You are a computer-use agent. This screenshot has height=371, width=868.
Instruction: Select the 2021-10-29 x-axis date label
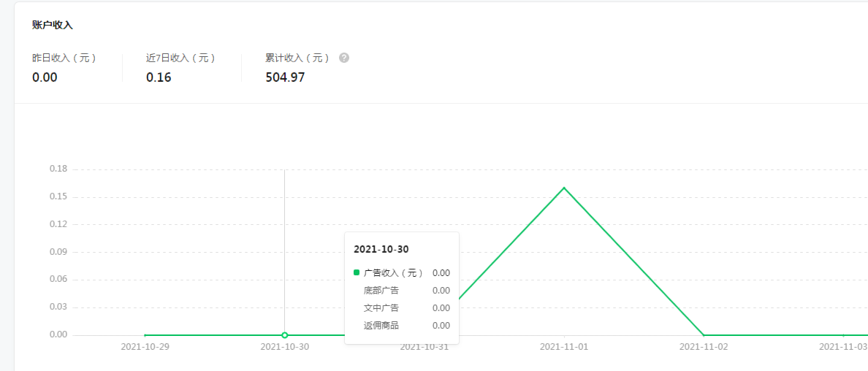point(145,347)
